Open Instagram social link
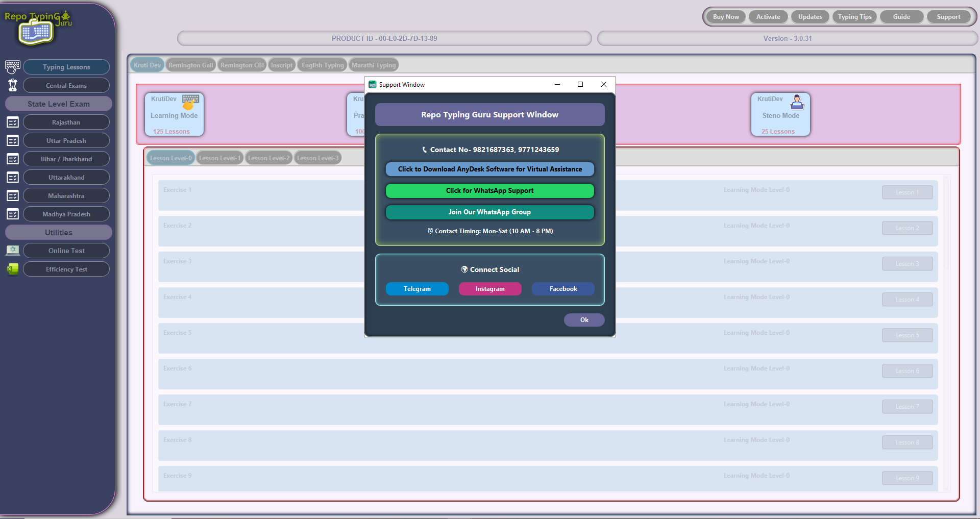 [490, 289]
